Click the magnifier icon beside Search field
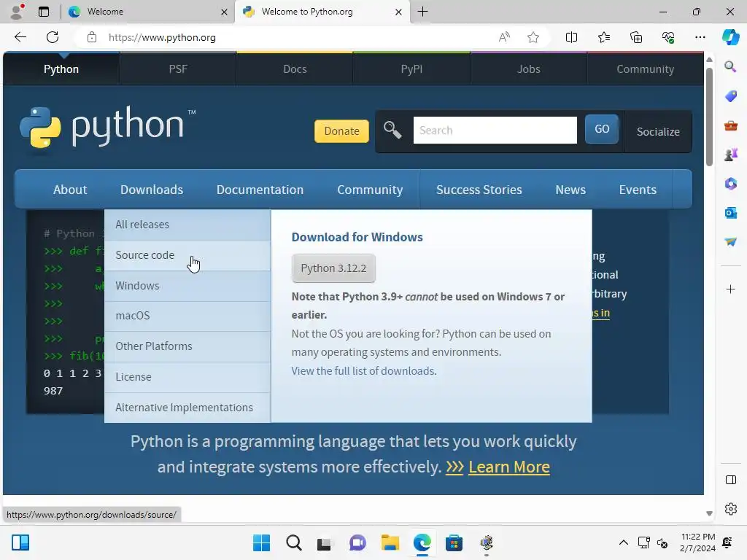The image size is (747, 560). pos(392,130)
